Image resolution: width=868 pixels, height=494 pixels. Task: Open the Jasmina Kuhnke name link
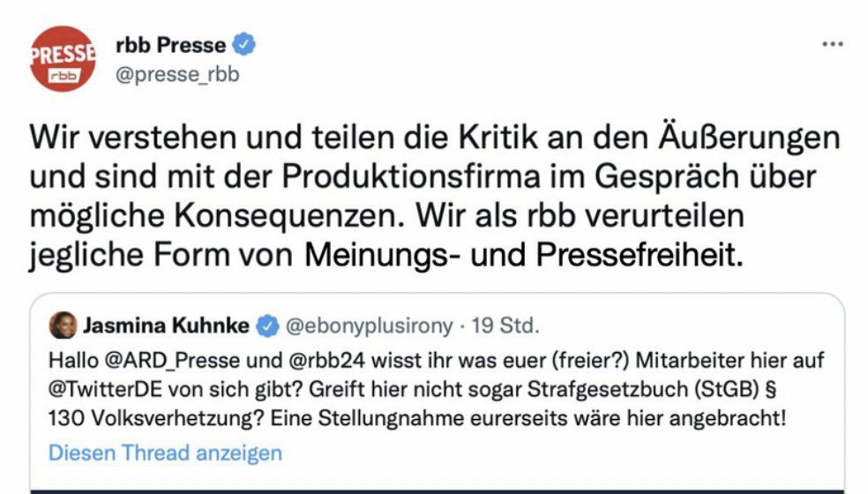coord(165,326)
